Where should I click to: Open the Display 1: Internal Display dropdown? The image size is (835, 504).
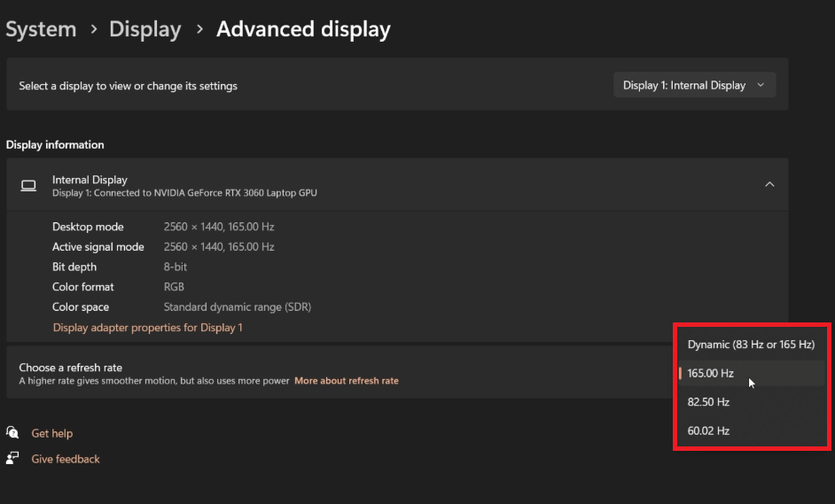(694, 85)
